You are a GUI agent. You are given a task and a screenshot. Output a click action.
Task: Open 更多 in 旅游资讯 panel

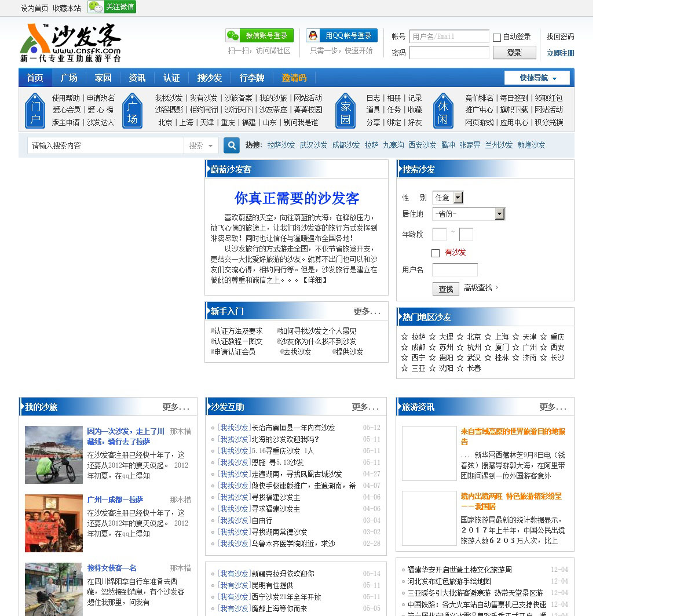click(553, 407)
